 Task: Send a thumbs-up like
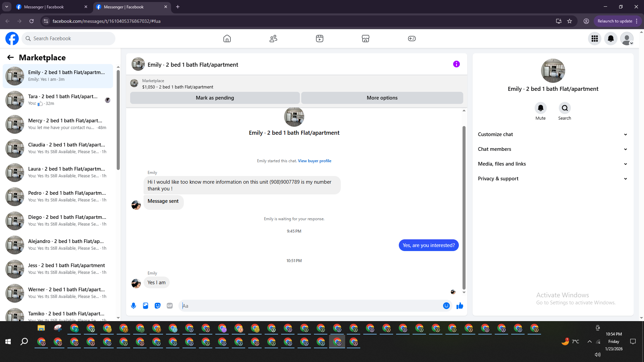click(460, 306)
